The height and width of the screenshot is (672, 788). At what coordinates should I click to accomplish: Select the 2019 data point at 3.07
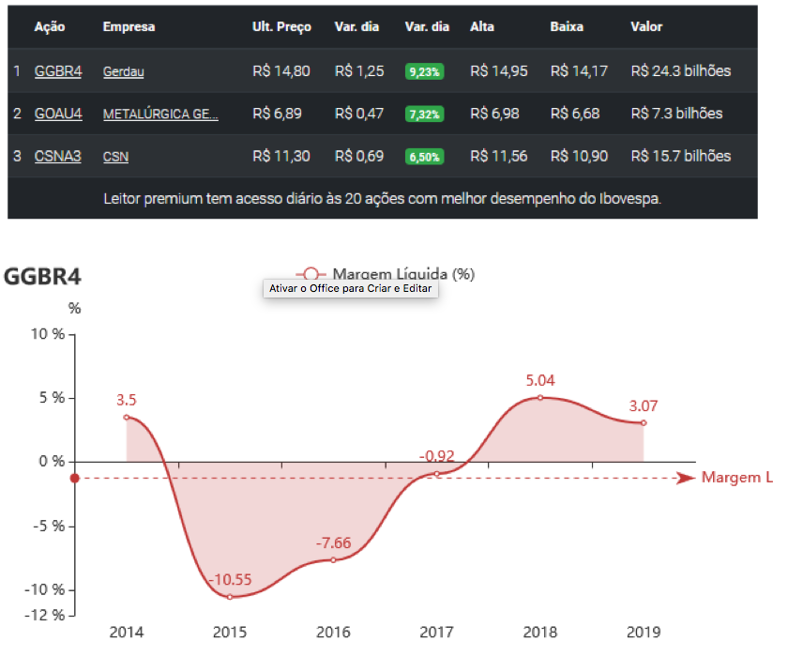click(644, 422)
